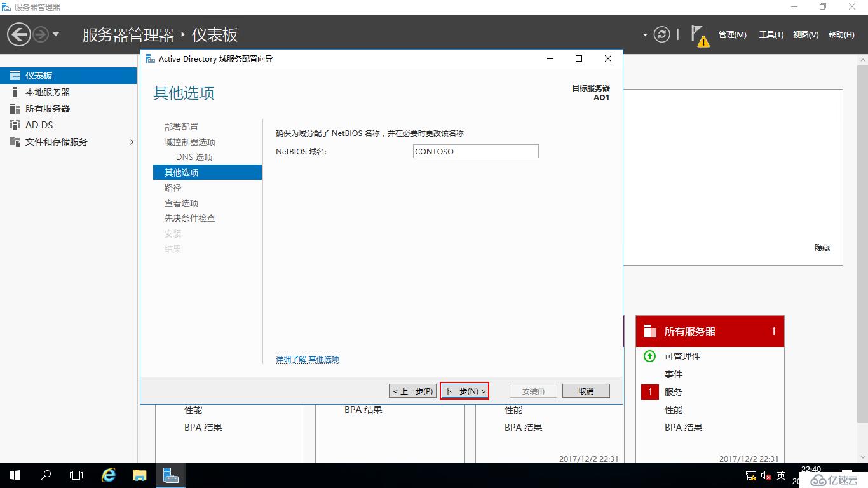This screenshot has width=868, height=488.
Task: Click the muted volume tray icon
Action: pyautogui.click(x=766, y=475)
